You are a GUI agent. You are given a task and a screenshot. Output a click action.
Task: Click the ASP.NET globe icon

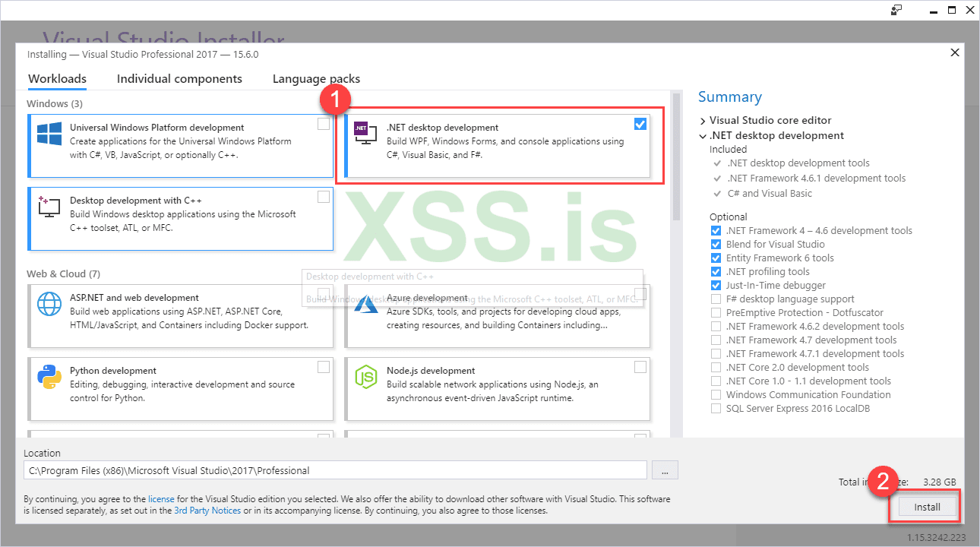pos(49,304)
